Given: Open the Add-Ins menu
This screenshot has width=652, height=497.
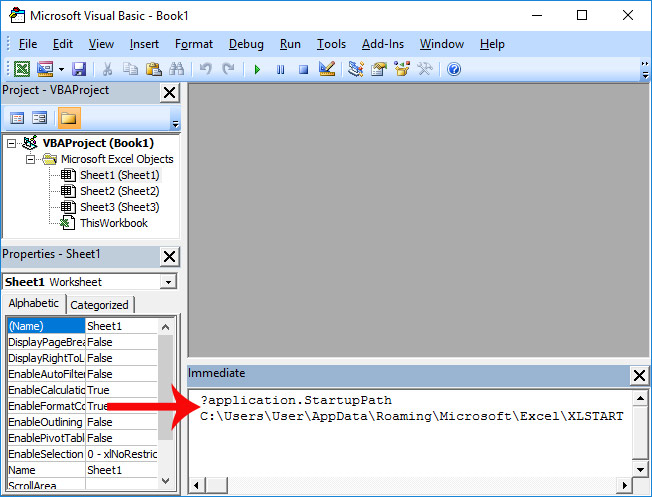Looking at the screenshot, I should [x=383, y=44].
